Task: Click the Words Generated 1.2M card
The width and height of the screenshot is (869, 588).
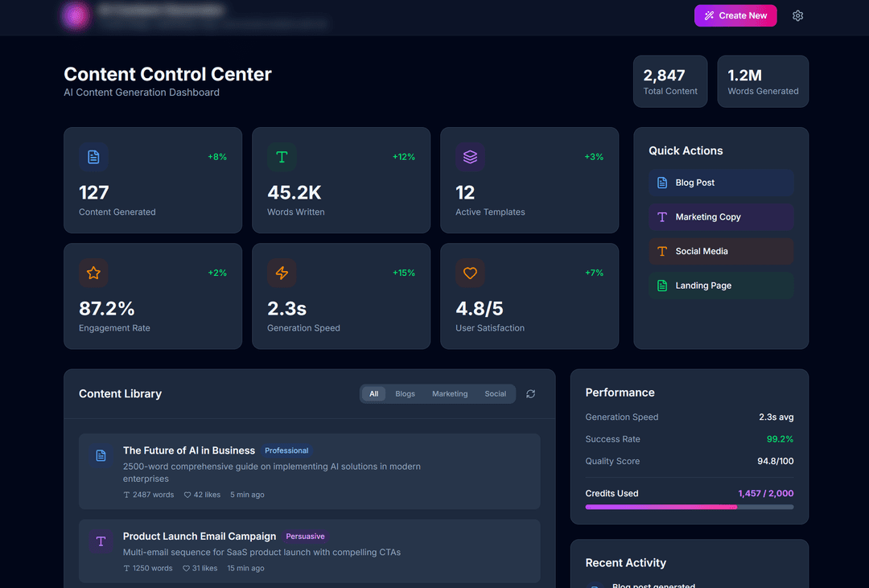Action: tap(763, 81)
